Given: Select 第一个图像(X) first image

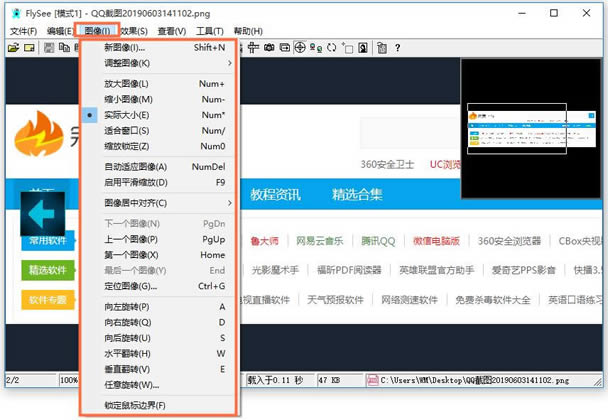Looking at the screenshot, I should coord(158,255).
